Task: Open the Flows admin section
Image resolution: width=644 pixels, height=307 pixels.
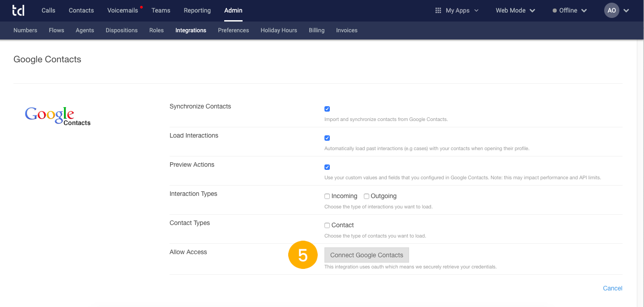Action: [56, 30]
